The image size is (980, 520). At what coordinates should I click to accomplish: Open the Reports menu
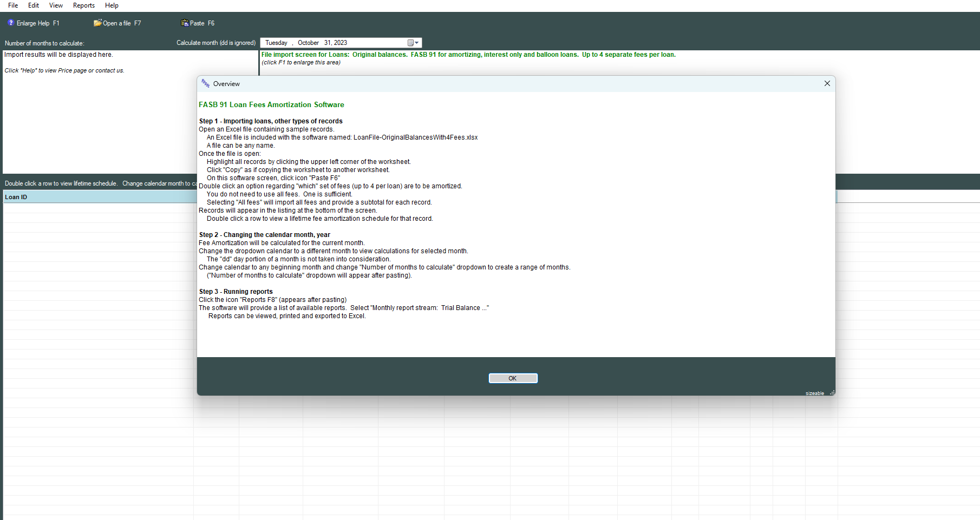[84, 5]
